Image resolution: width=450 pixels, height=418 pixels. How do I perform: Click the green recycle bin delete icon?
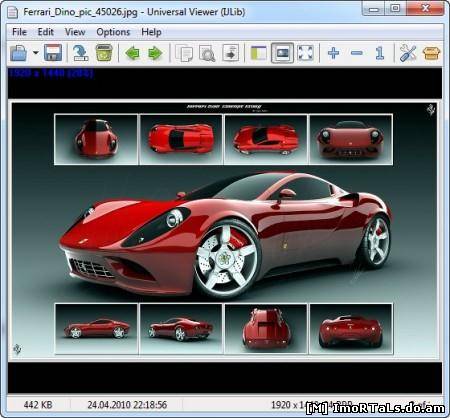click(x=104, y=53)
